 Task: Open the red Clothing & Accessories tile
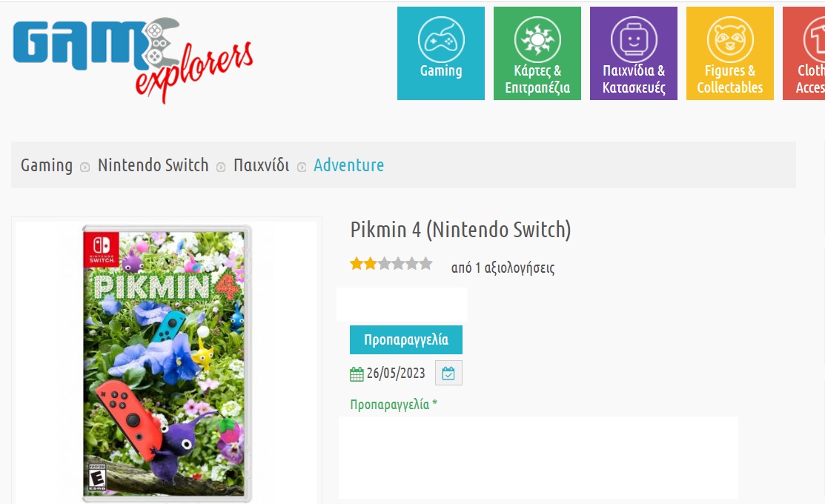pos(804,53)
